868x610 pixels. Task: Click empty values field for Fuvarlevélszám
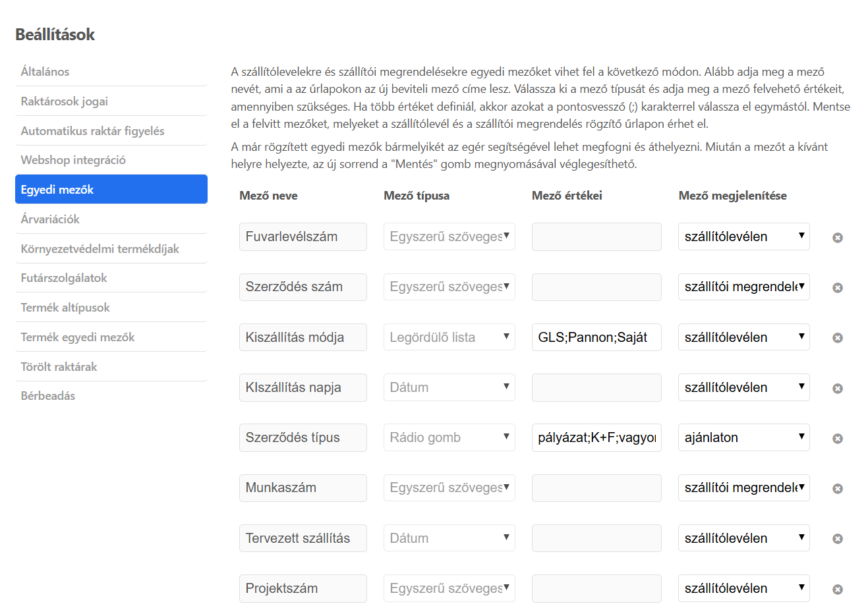point(596,236)
